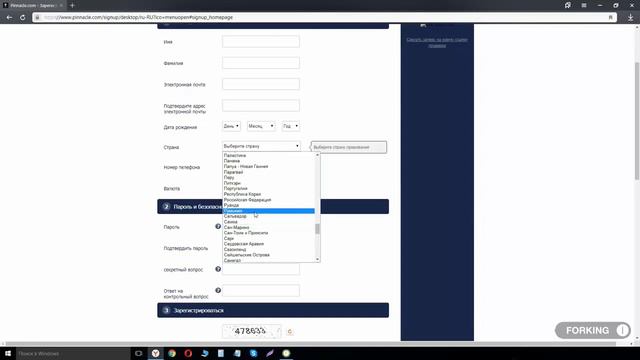Viewport: 640px width, 360px height.
Task: Reload the page with the refresh icon
Action: point(22,18)
